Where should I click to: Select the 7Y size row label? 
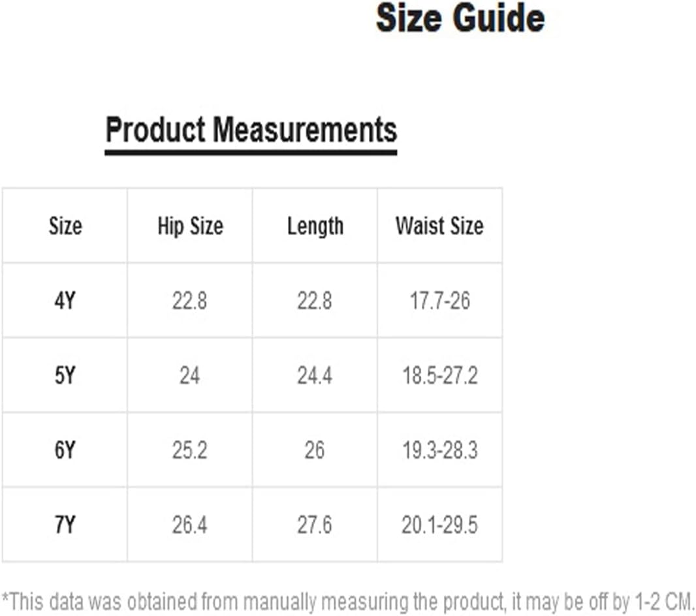(65, 525)
